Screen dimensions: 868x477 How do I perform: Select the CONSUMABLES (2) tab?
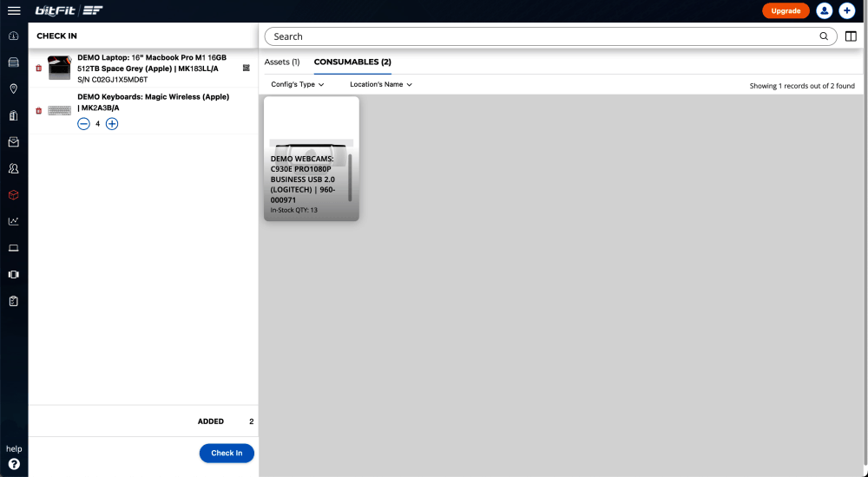352,62
